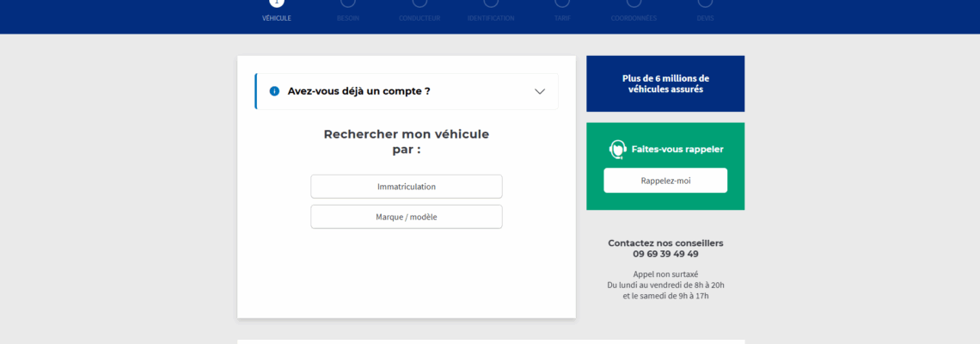Viewport: 980px width, 344px height.
Task: Select the Conducteur step circle
Action: (x=419, y=3)
